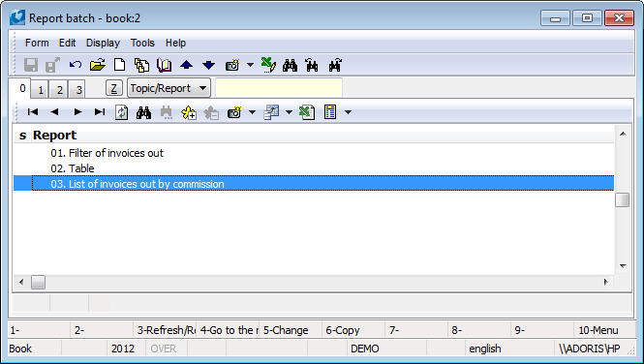The width and height of the screenshot is (644, 364).
Task: Click the green Excel edit icon
Action: pos(268,65)
